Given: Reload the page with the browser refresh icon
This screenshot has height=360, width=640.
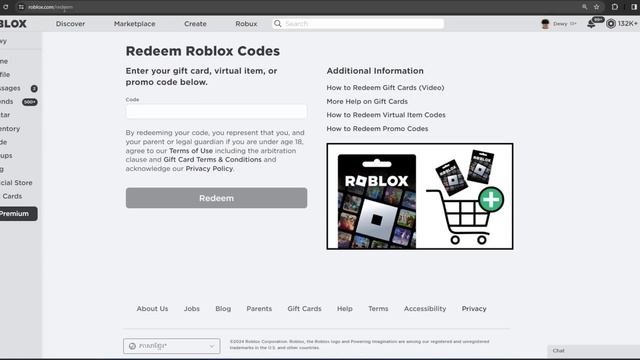Looking at the screenshot, I should coord(6,7).
